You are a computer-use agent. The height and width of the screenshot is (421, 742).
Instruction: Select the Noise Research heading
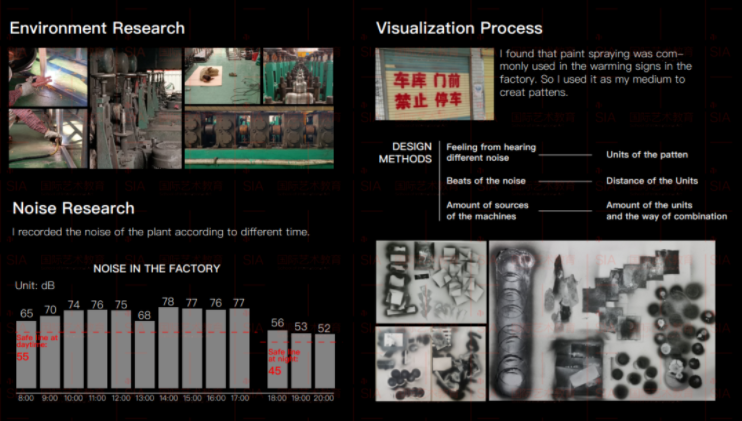pos(73,208)
